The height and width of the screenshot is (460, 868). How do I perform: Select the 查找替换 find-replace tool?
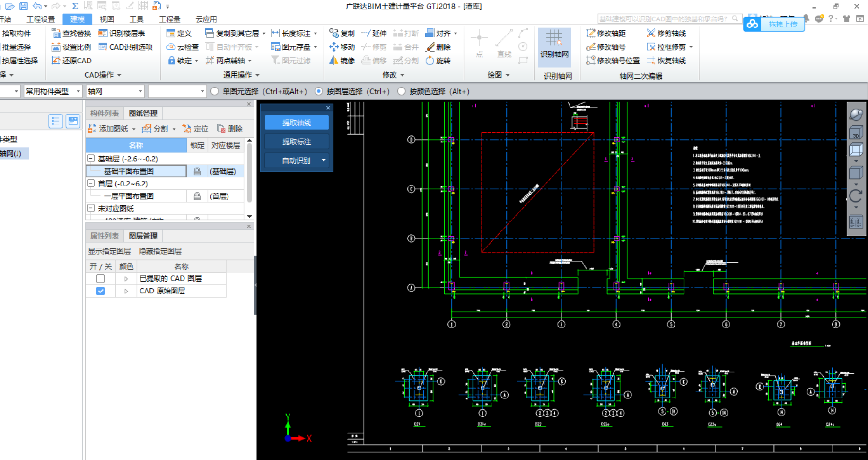(x=71, y=33)
